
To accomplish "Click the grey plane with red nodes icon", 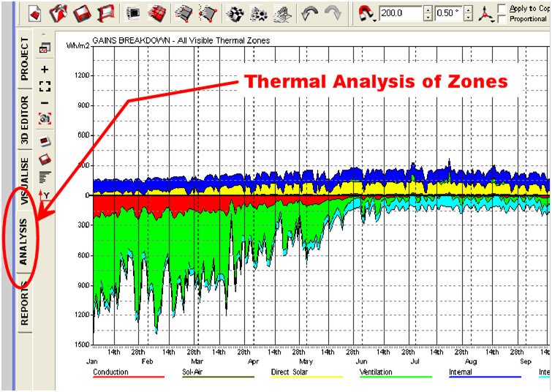I will point(207,14).
